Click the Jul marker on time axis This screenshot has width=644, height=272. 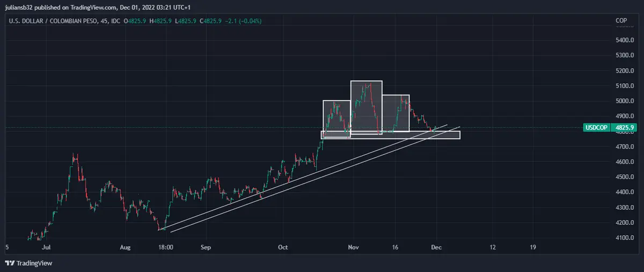(46, 248)
